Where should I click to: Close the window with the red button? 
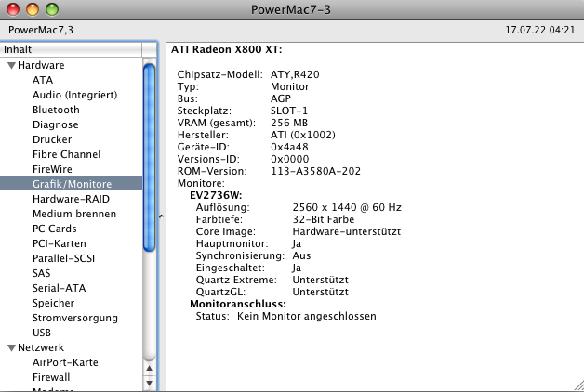click(x=13, y=9)
